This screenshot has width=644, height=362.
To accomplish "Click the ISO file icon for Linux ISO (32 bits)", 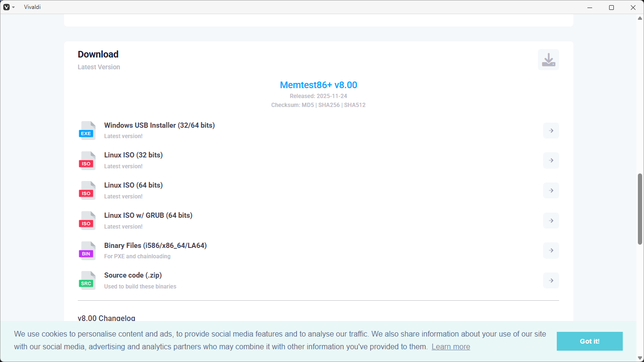I will click(87, 161).
